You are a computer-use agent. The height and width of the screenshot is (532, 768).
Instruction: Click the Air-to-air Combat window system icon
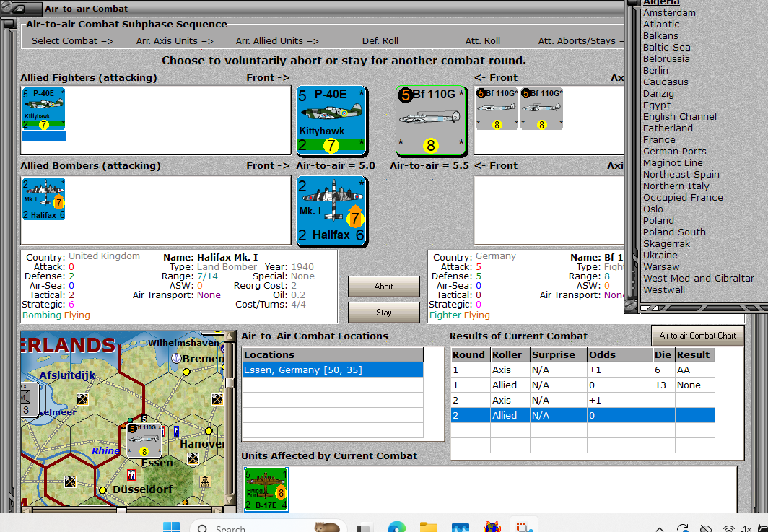[x=19, y=9]
